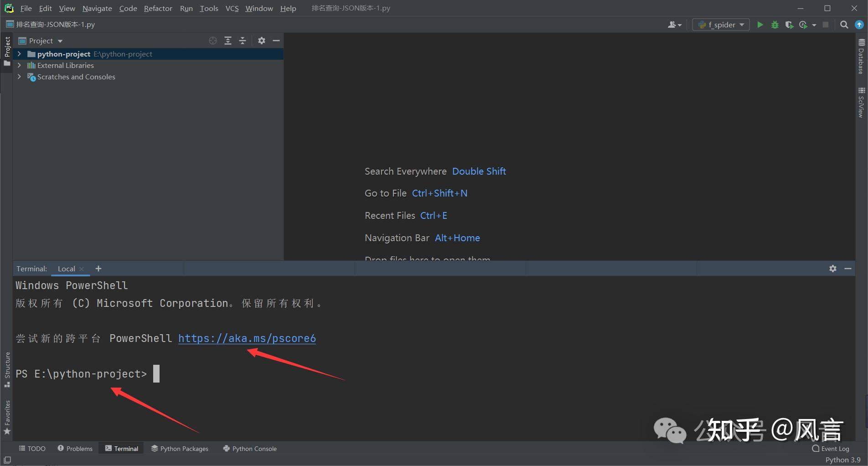Open the https://aka.ms/pscore6 link
Screen dimensions: 868x466
(247, 338)
